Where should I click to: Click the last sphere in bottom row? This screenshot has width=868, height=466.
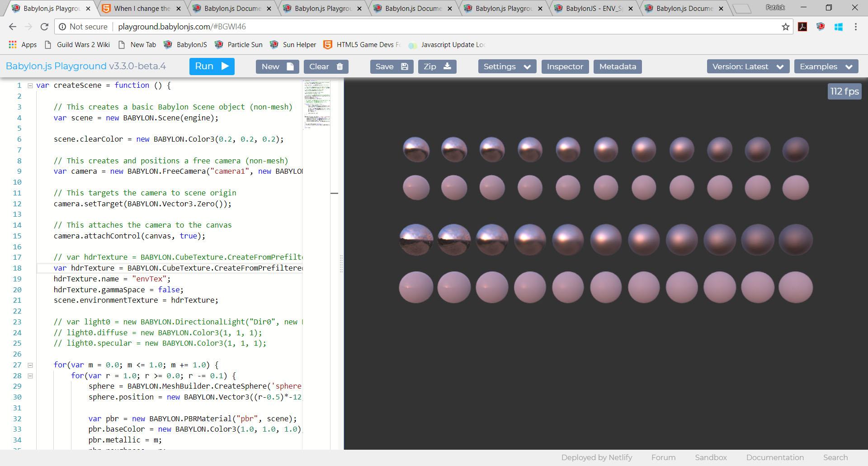pyautogui.click(x=796, y=287)
